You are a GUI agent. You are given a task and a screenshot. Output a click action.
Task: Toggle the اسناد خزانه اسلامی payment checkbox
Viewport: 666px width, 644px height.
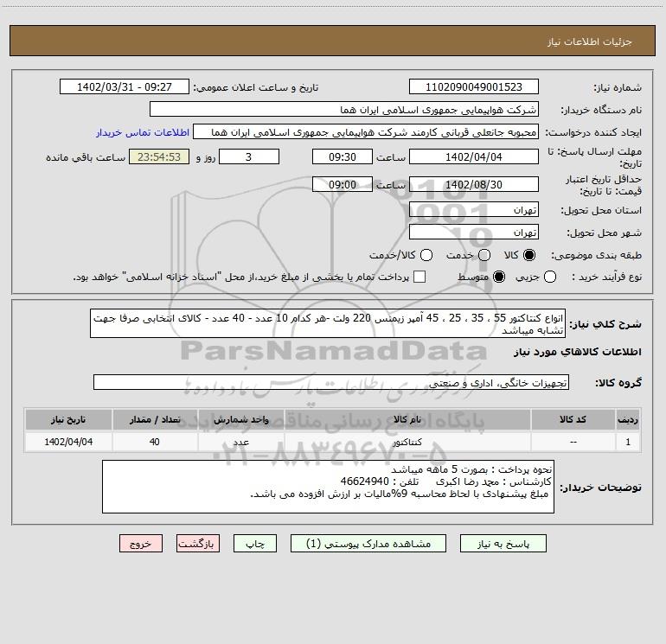[419, 277]
